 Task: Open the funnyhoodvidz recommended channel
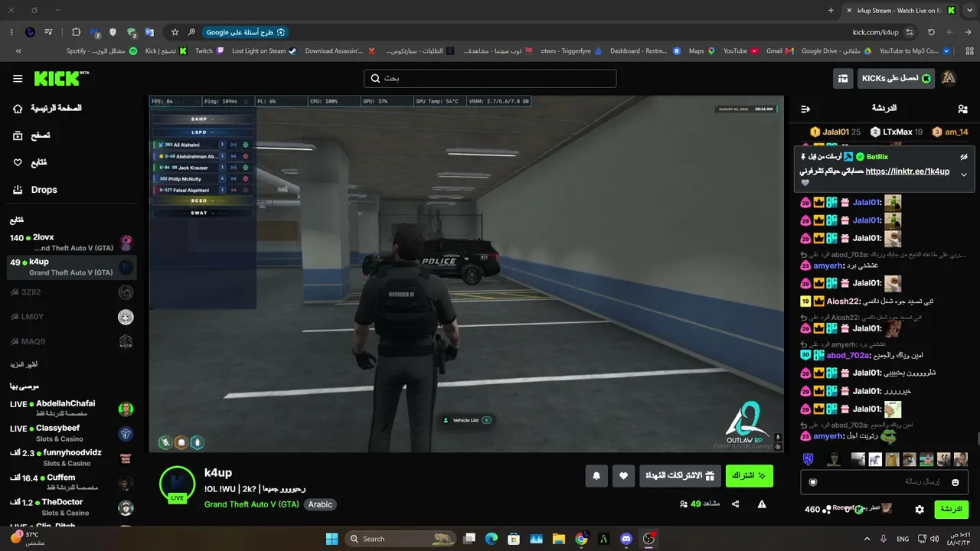[x=72, y=458]
